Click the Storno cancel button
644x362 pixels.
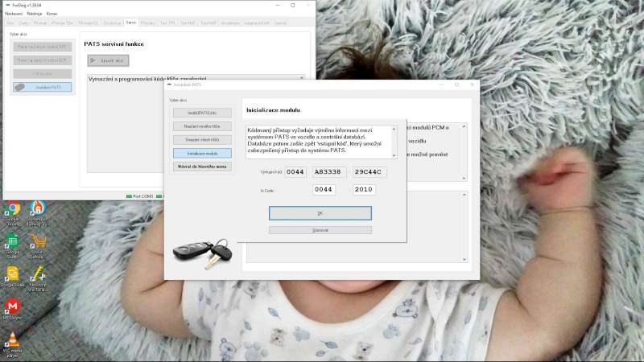(x=320, y=230)
